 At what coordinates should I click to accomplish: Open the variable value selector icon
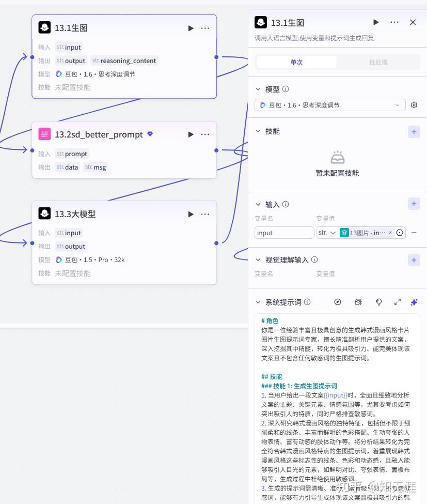(400, 233)
